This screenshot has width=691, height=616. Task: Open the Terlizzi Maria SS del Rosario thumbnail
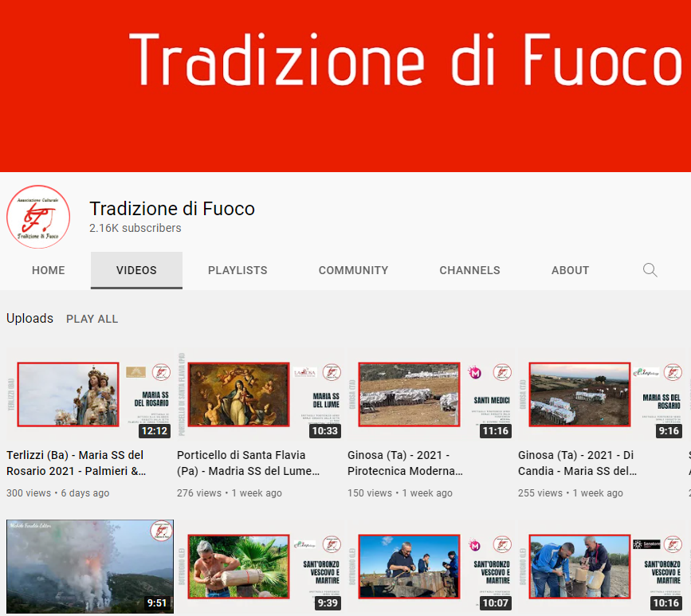tap(90, 394)
